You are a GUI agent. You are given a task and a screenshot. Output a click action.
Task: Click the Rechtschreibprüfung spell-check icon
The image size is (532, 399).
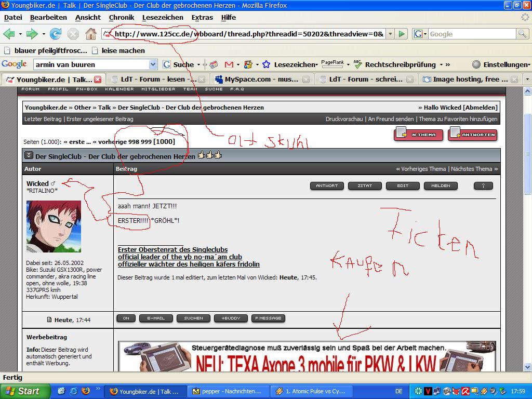357,64
